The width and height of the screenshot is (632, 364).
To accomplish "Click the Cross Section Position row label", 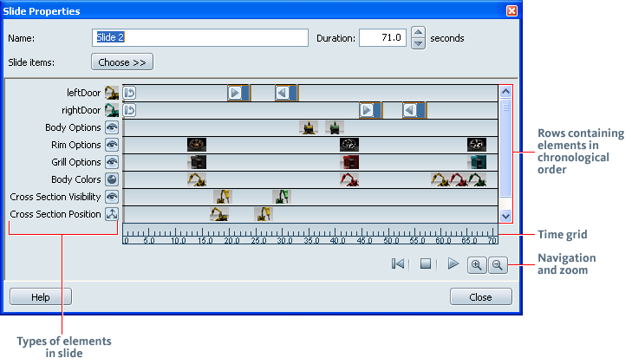I will click(55, 214).
